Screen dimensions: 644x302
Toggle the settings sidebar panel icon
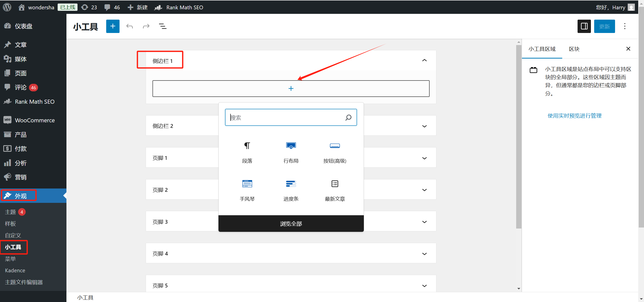(584, 26)
